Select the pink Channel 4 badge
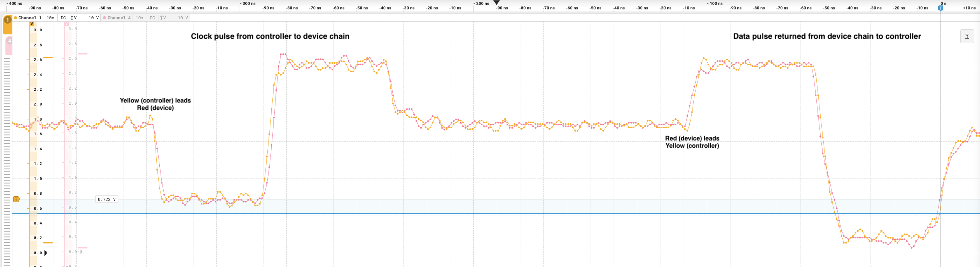 [9, 41]
